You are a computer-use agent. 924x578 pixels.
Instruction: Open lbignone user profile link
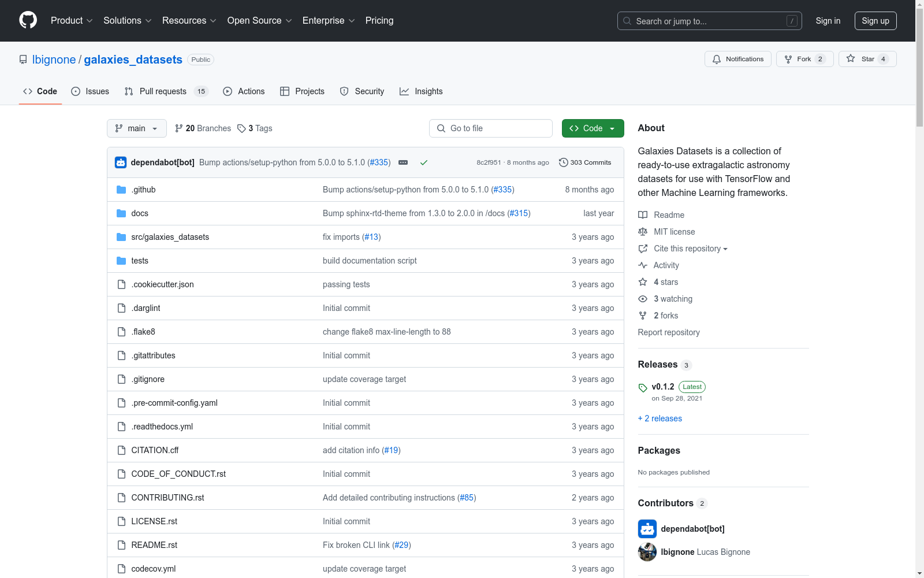pyautogui.click(x=54, y=60)
